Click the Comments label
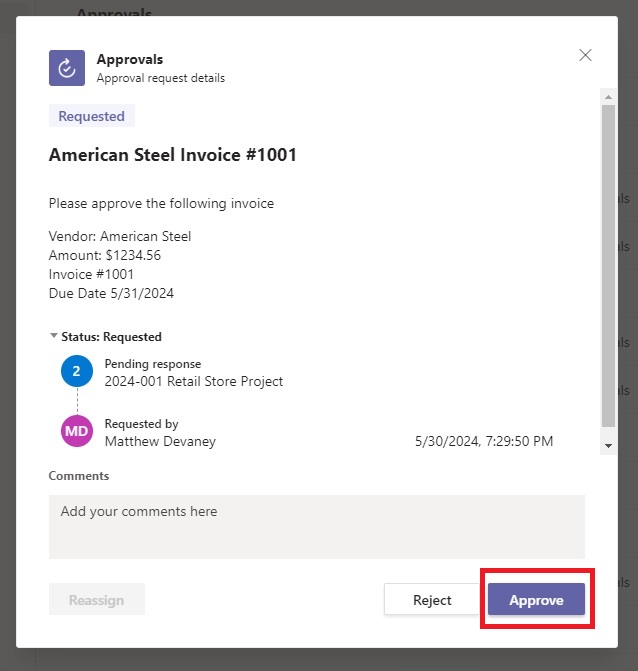The height and width of the screenshot is (671, 638). click(x=79, y=476)
